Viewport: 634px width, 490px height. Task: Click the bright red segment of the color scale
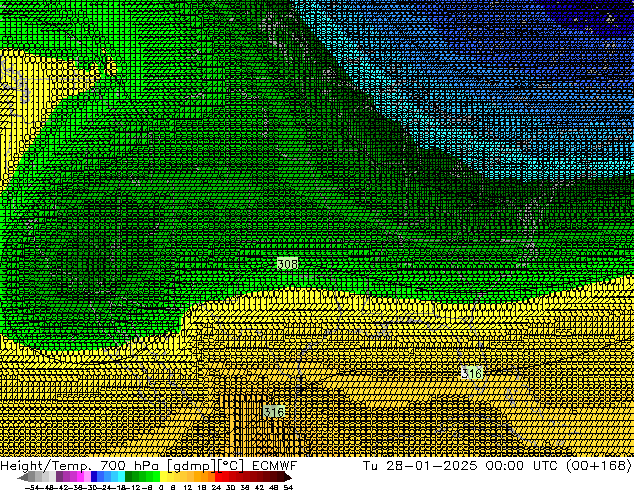(218, 477)
